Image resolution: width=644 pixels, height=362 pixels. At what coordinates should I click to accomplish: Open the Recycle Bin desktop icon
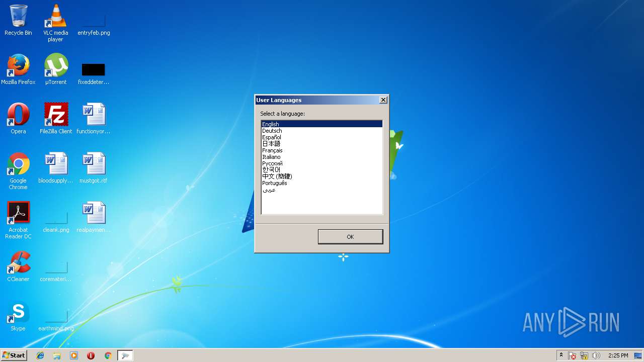(x=18, y=20)
